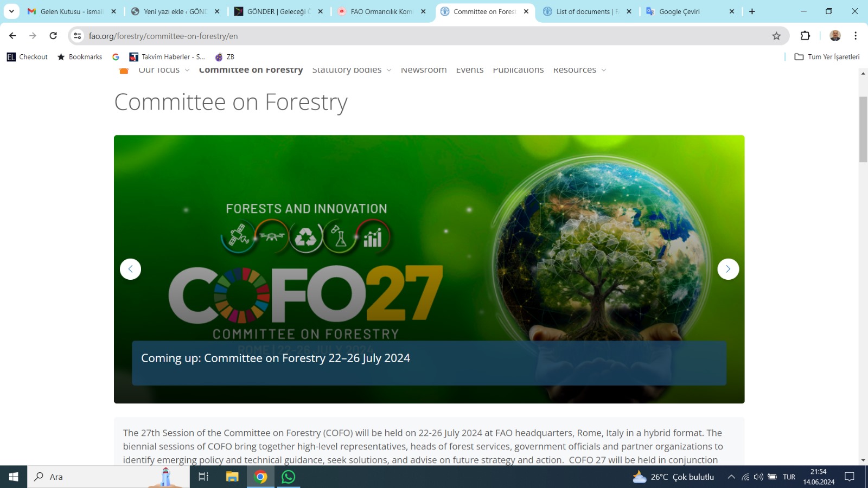This screenshot has height=488, width=868.
Task: Open a new browser tab
Action: click(x=752, y=11)
